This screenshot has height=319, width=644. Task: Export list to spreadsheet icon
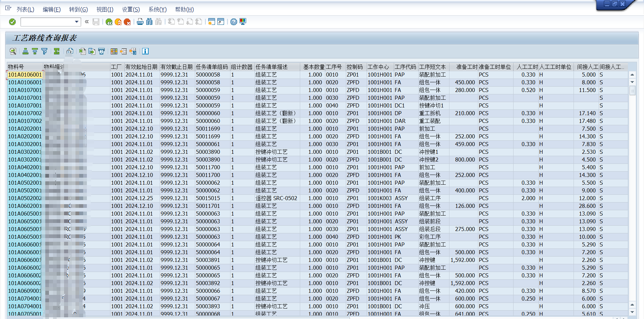click(x=83, y=51)
